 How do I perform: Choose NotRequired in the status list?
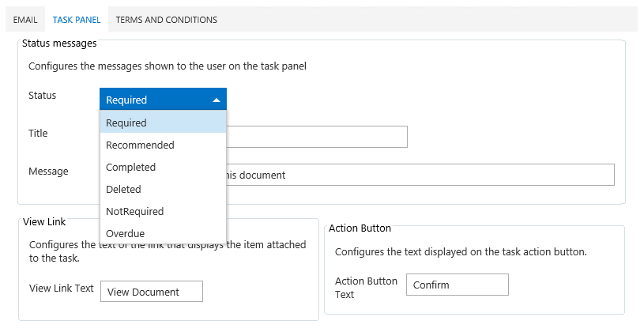tap(163, 211)
